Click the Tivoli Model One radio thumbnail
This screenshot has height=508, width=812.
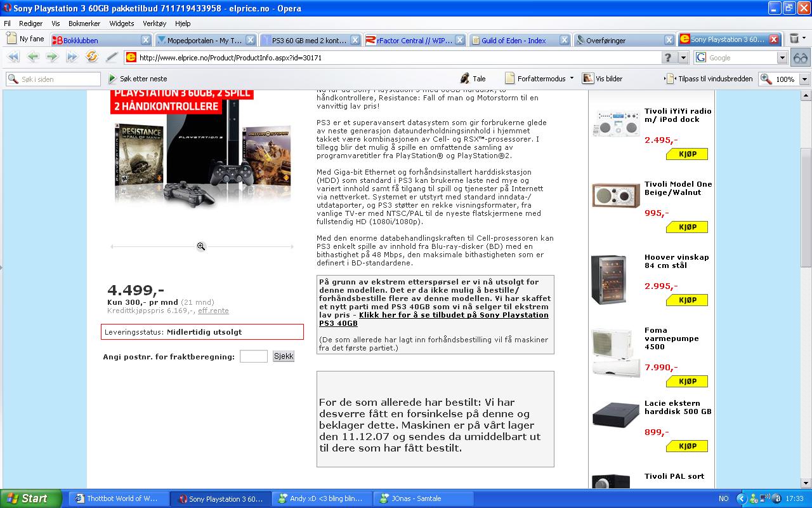point(616,196)
